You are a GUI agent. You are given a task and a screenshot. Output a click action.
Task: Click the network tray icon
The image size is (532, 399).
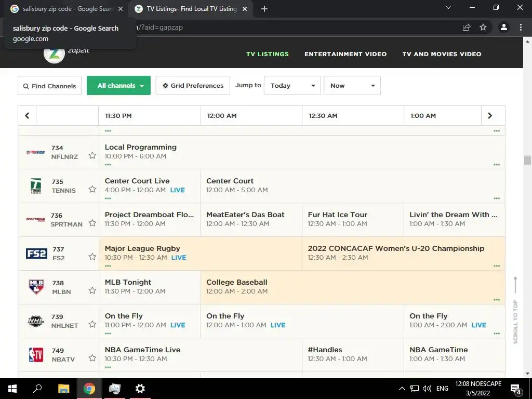[x=414, y=389]
